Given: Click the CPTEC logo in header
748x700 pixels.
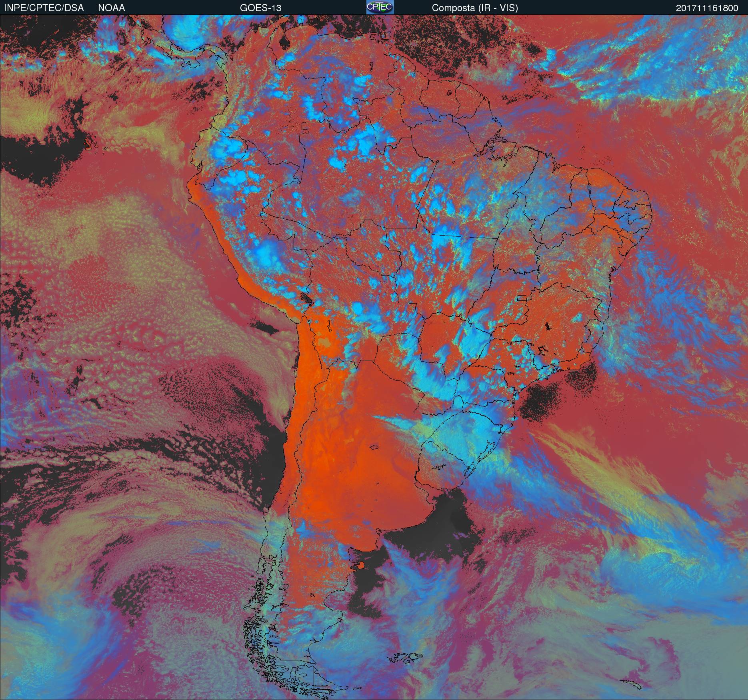Looking at the screenshot, I should [380, 7].
